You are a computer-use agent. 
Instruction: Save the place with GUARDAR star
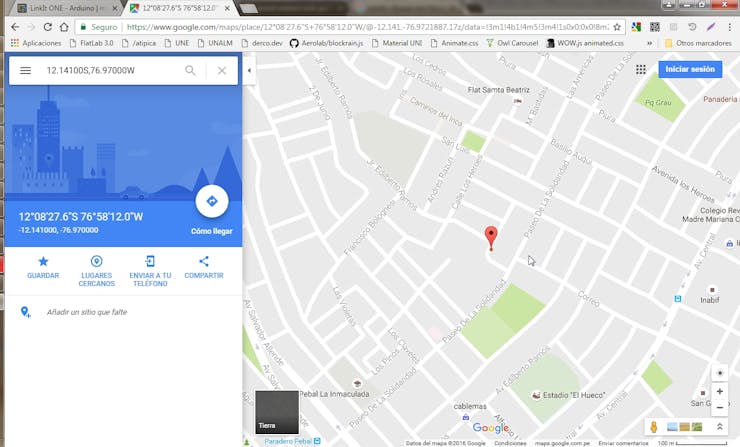coord(43,267)
